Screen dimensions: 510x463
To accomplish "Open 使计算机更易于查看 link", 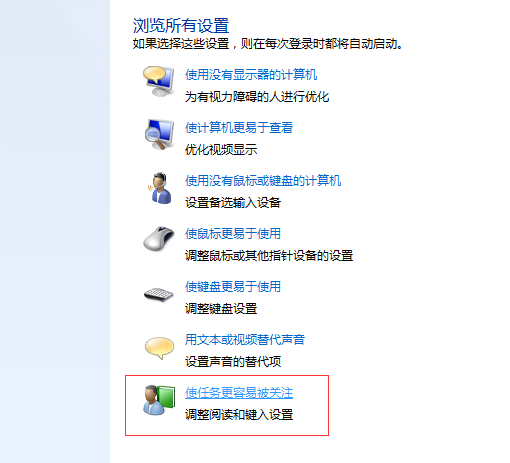I will (x=239, y=127).
